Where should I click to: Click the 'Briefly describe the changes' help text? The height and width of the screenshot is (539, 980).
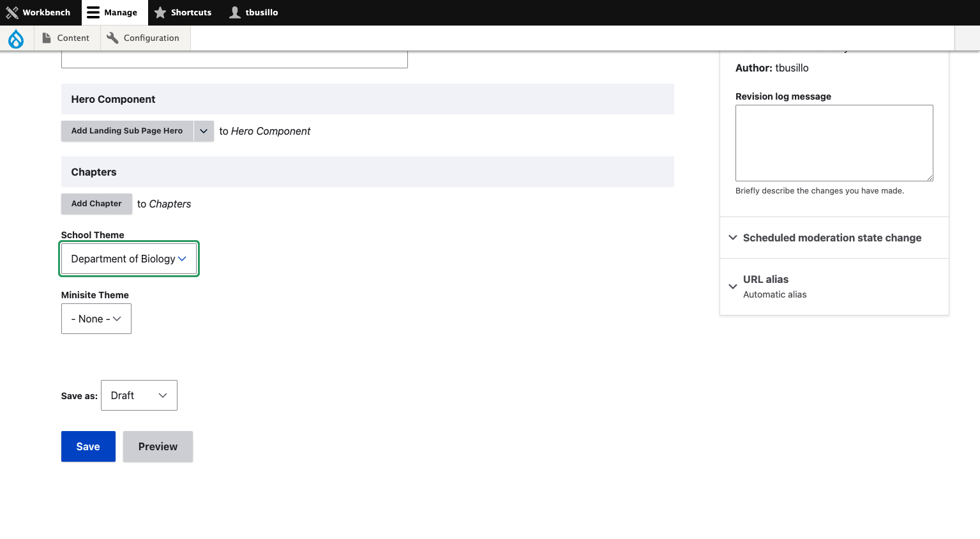820,190
